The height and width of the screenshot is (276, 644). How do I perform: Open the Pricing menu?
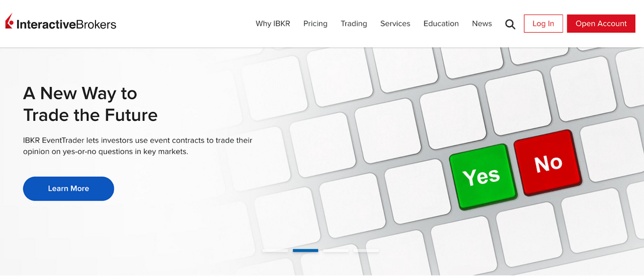coord(315,24)
